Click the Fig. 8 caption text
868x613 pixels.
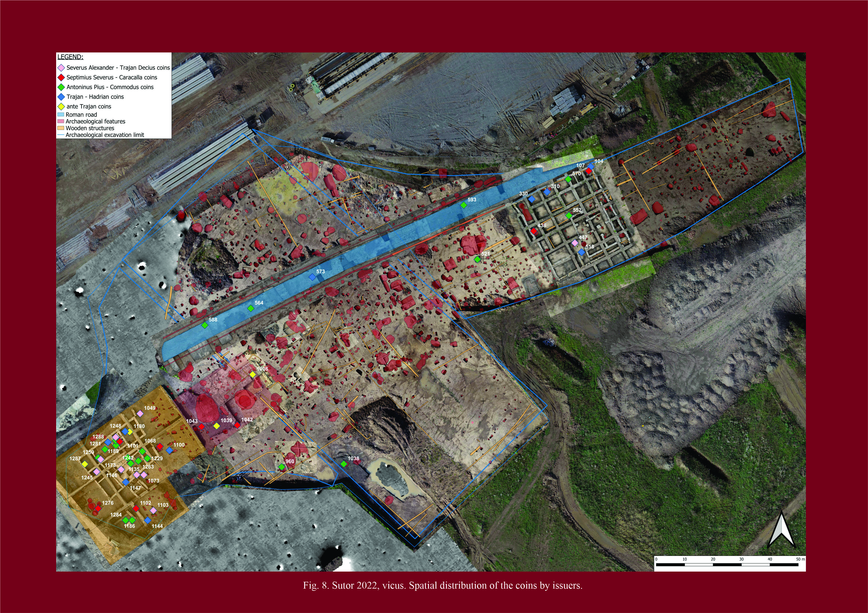point(443,585)
